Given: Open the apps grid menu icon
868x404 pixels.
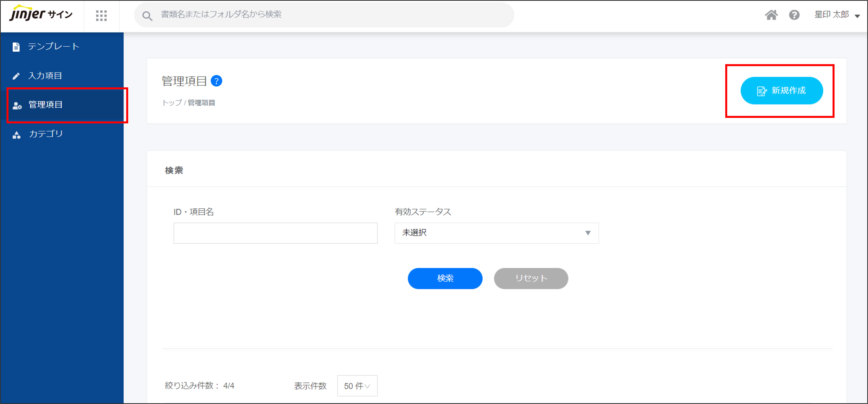Looking at the screenshot, I should tap(101, 16).
